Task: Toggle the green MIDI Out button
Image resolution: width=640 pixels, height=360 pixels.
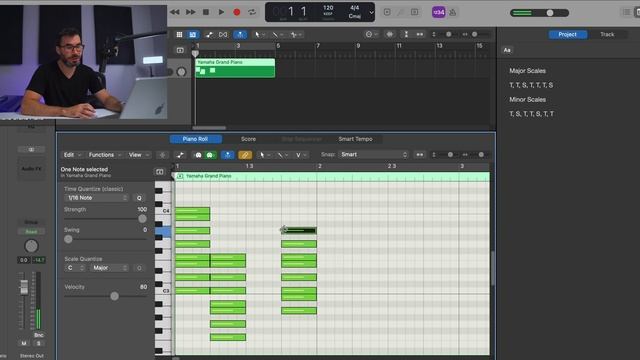Action: 210,155
